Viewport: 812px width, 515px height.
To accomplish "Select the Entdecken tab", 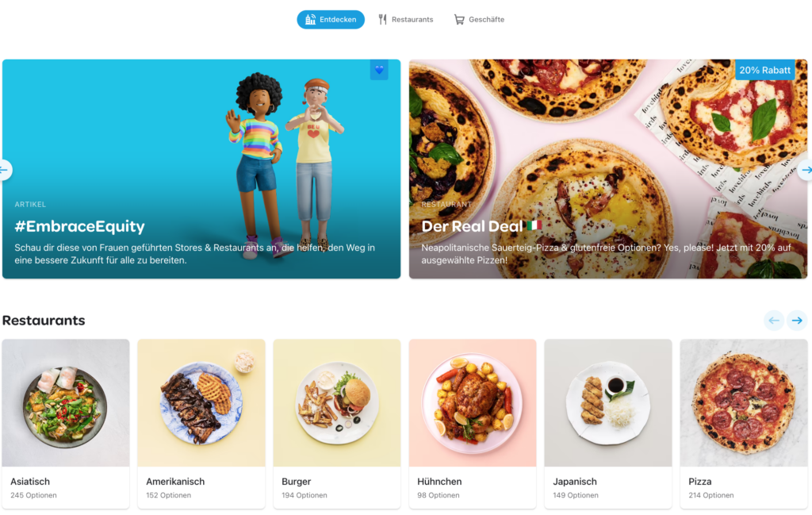I will click(331, 20).
